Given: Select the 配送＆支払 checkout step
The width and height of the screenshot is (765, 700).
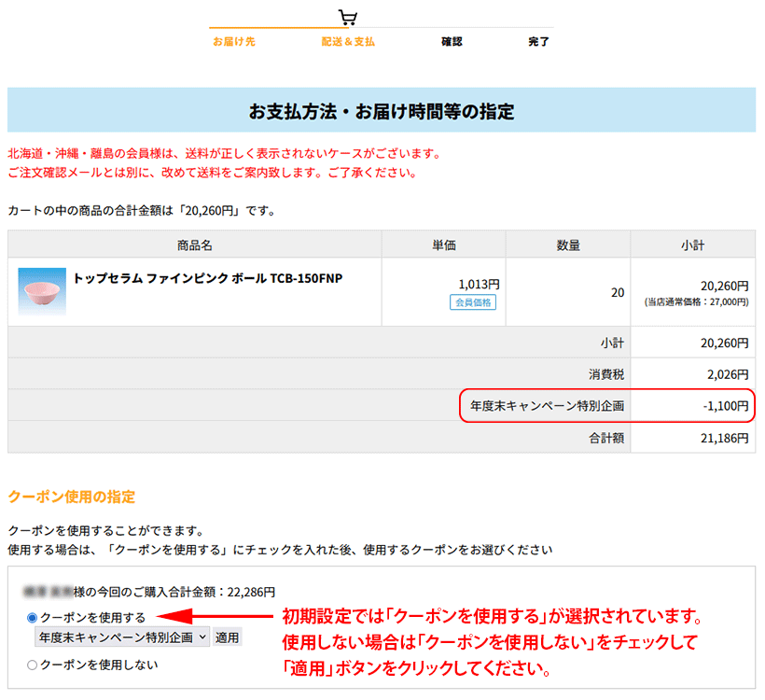Looking at the screenshot, I should pyautogui.click(x=348, y=42).
